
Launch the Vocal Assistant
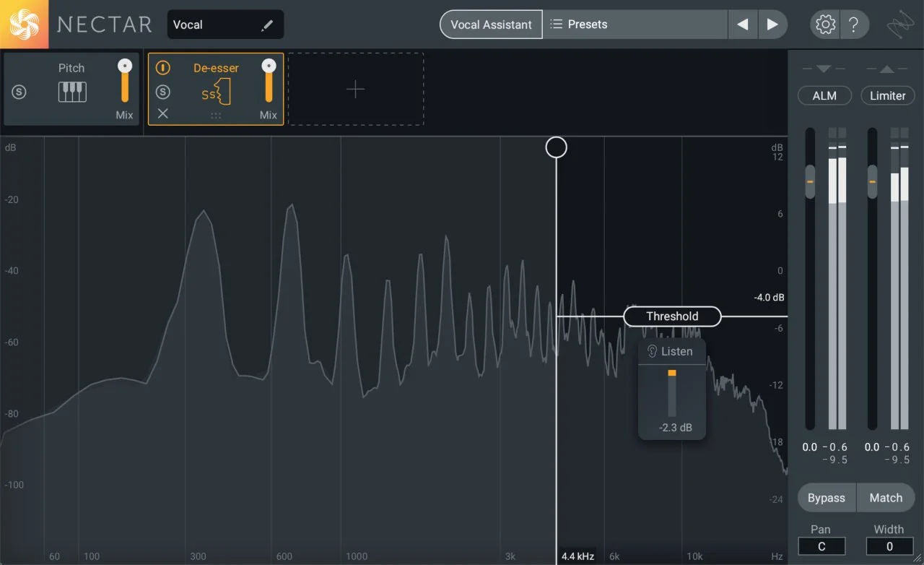492,25
